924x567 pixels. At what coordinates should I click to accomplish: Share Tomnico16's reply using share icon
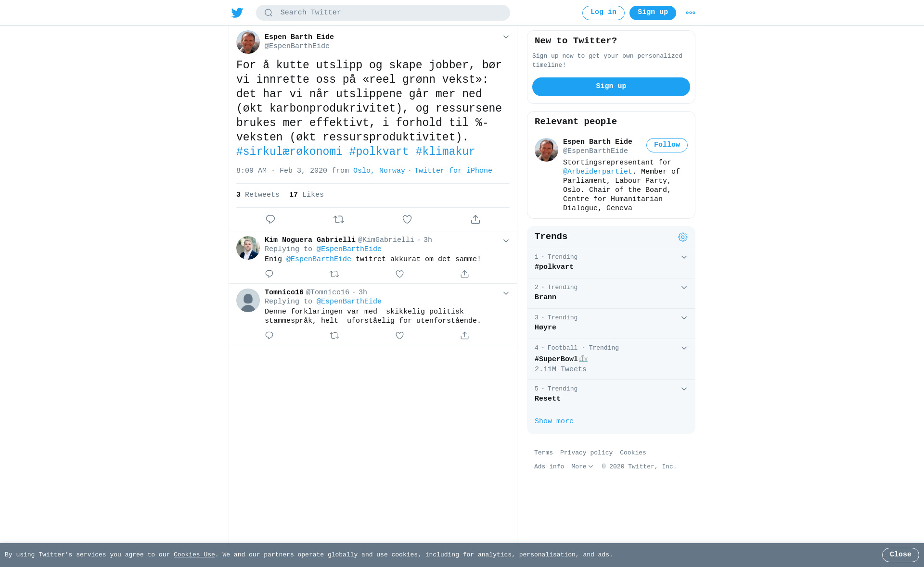click(464, 335)
